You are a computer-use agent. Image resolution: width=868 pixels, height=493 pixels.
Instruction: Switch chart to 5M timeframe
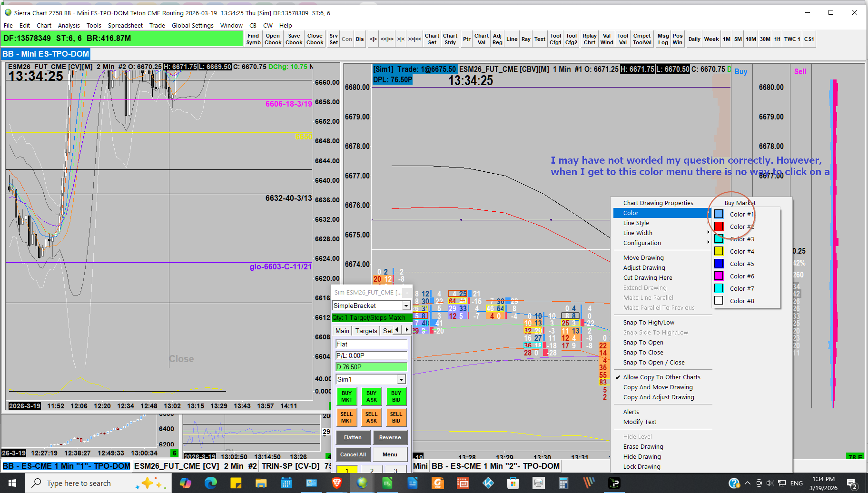coord(738,39)
